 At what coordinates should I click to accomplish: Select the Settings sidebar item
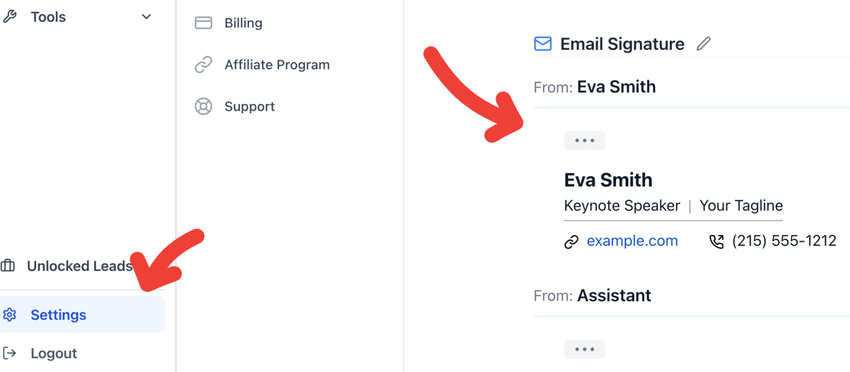coord(82,315)
